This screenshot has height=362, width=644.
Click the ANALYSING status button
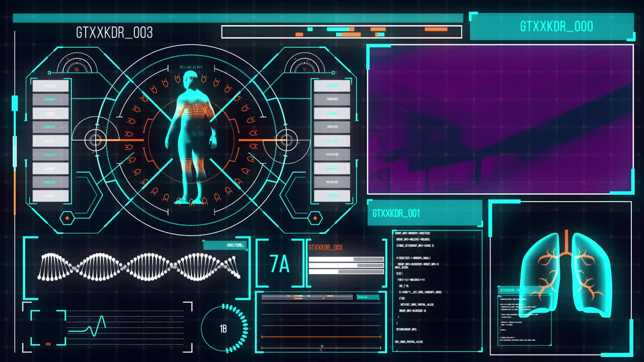click(x=225, y=245)
